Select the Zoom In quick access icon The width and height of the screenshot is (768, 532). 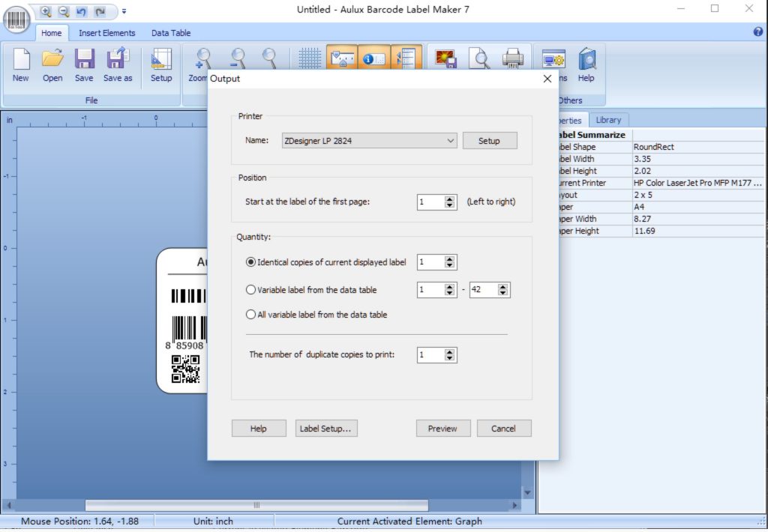46,12
